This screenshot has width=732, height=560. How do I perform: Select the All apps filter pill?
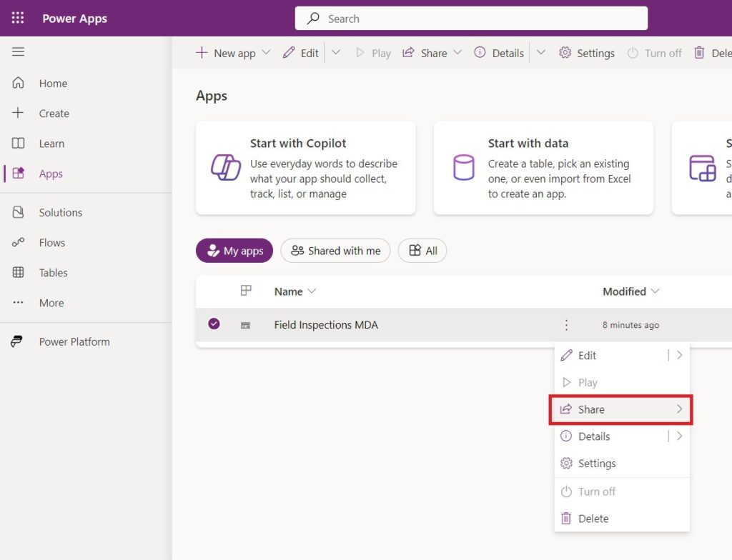click(x=422, y=251)
